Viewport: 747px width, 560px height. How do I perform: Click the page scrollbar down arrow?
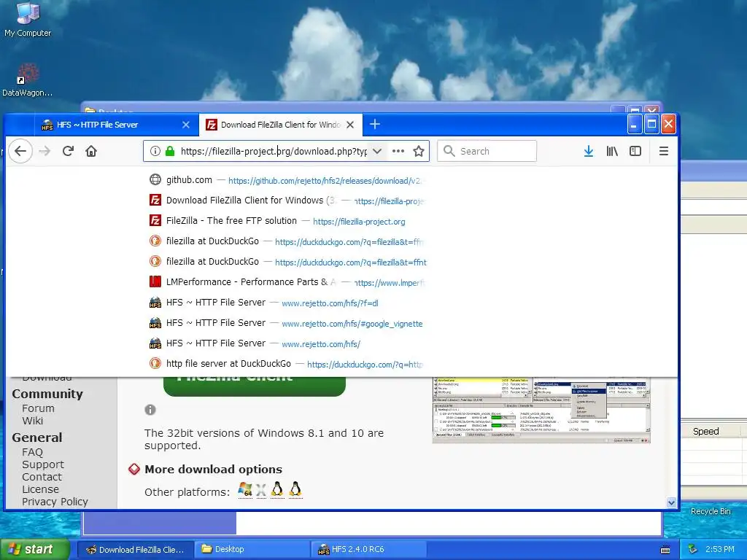tap(671, 502)
